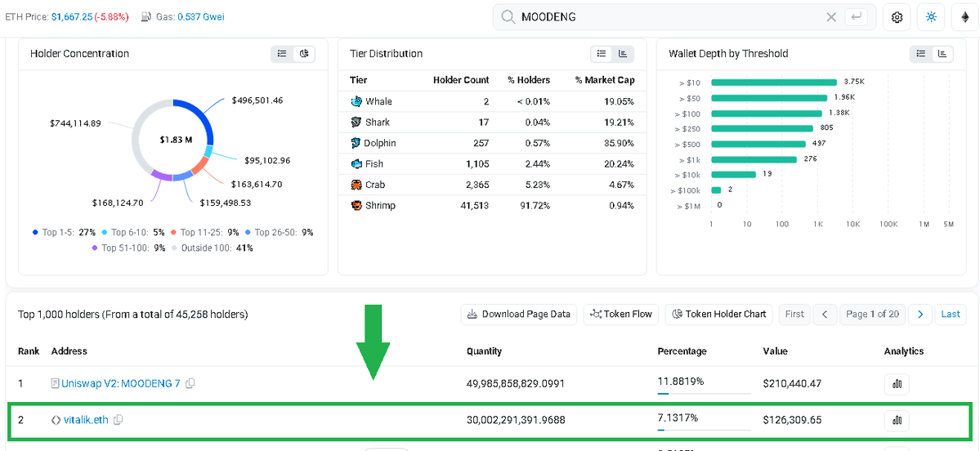
Task: Click the Whale market cap 19.05%
Action: pyautogui.click(x=620, y=101)
